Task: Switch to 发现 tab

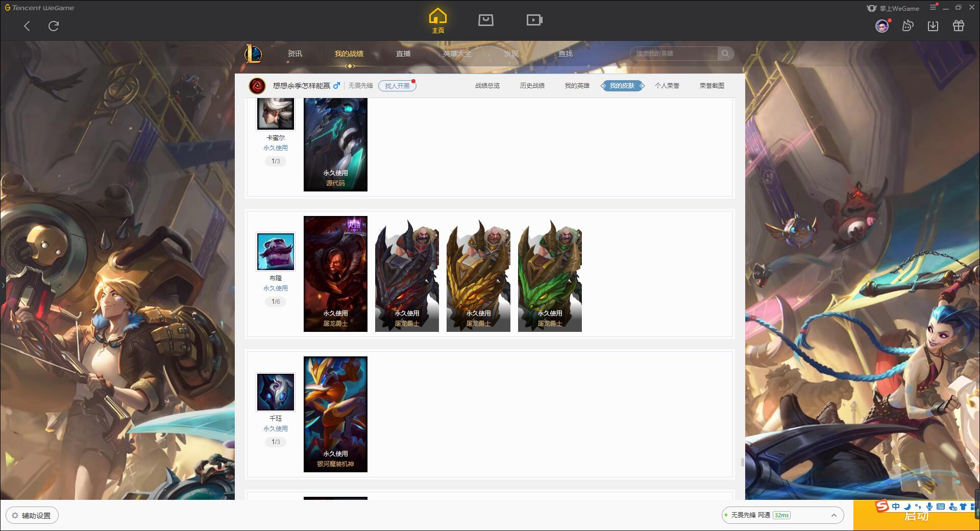Action: pyautogui.click(x=511, y=54)
